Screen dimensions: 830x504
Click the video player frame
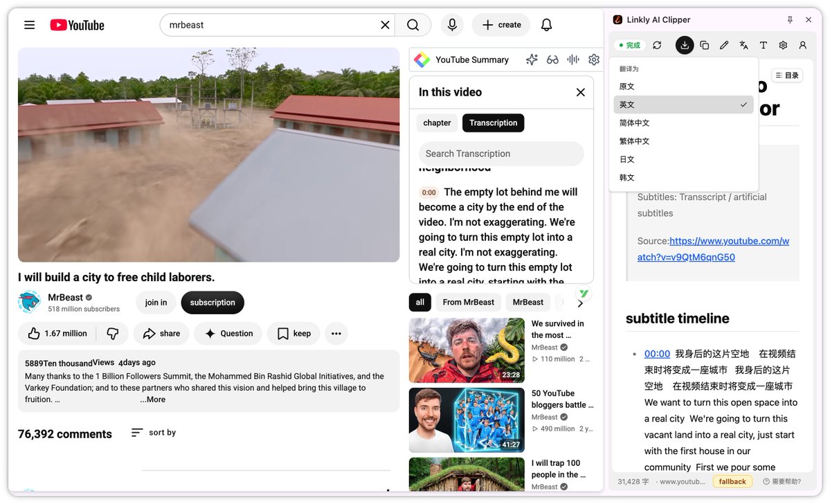click(x=208, y=154)
